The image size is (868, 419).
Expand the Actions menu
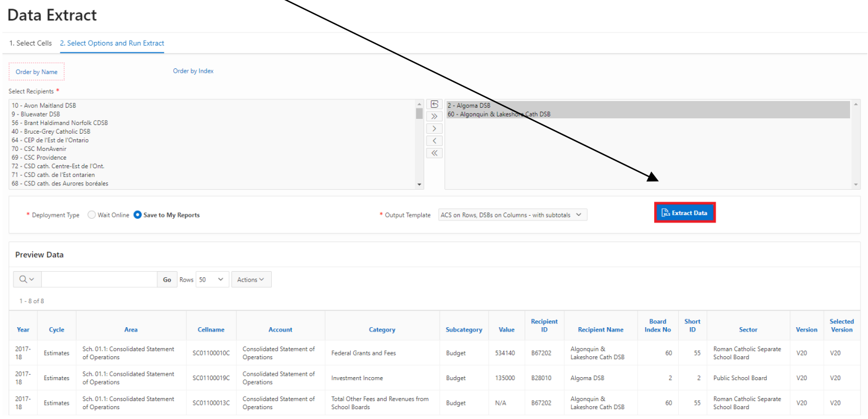click(251, 280)
